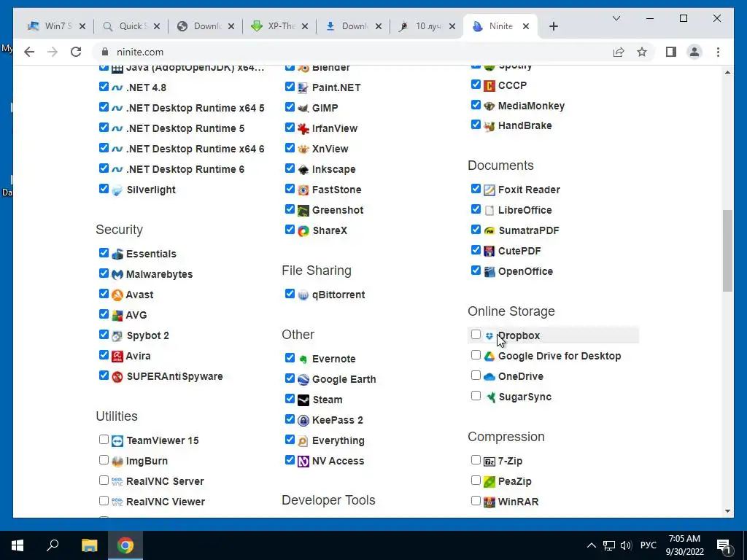Open Chrome from the taskbar
The width and height of the screenshot is (747, 560).
(125, 545)
